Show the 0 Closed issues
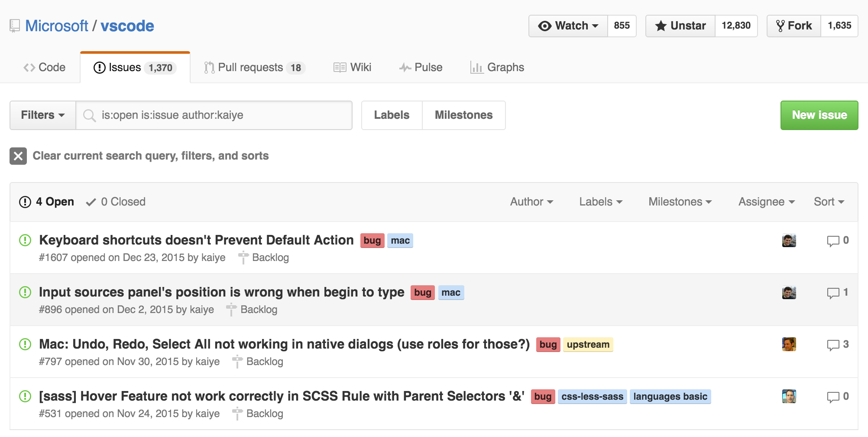 coord(116,202)
